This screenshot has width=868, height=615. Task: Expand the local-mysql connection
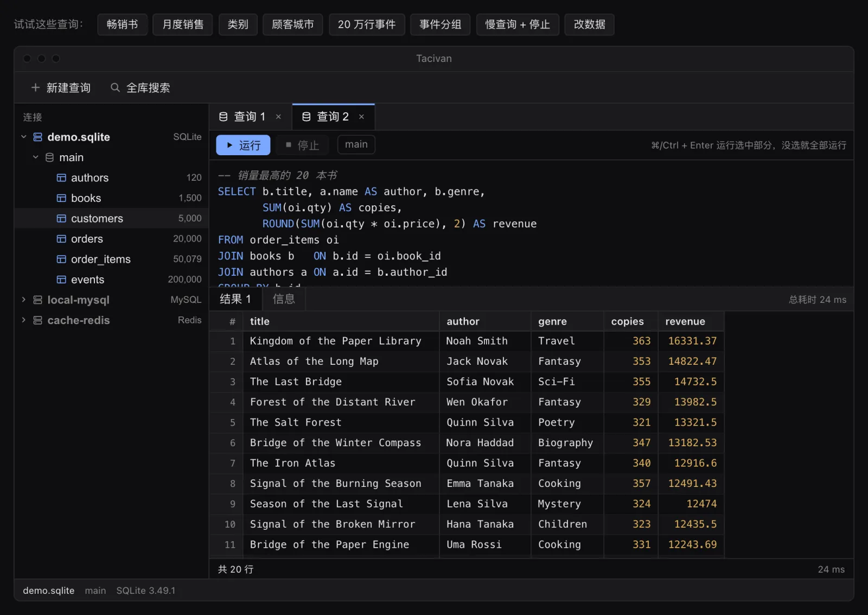click(23, 300)
